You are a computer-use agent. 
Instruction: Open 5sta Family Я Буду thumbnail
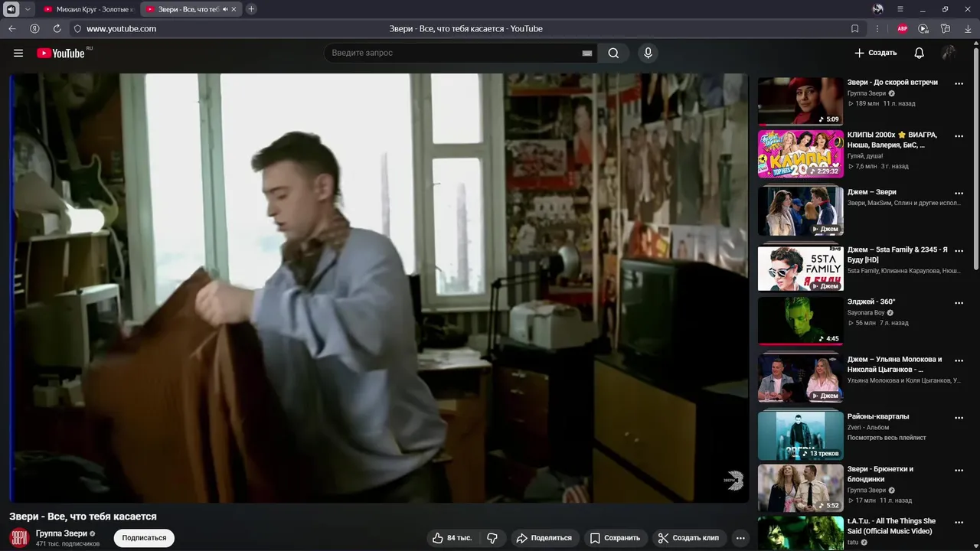(x=800, y=269)
